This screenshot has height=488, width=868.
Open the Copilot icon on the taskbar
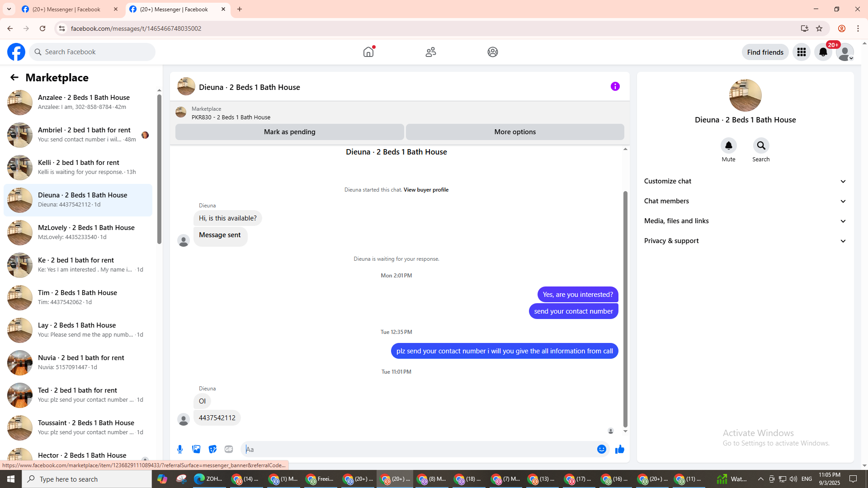pos(162,479)
